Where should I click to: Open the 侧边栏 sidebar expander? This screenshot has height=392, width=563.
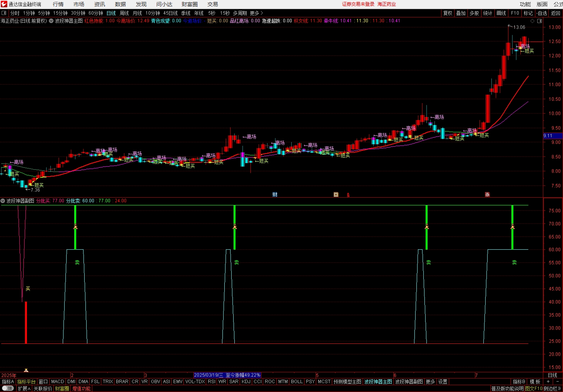coord(553,389)
